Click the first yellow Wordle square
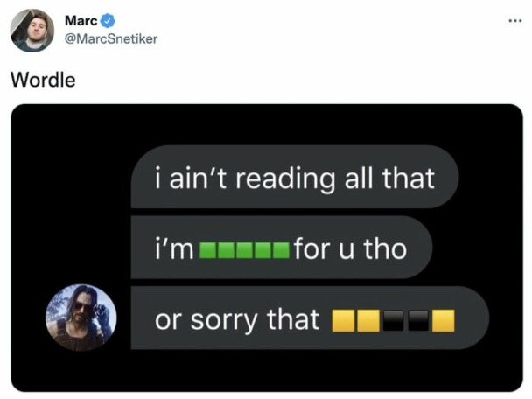Viewport: 532px width, 399px height. [342, 321]
